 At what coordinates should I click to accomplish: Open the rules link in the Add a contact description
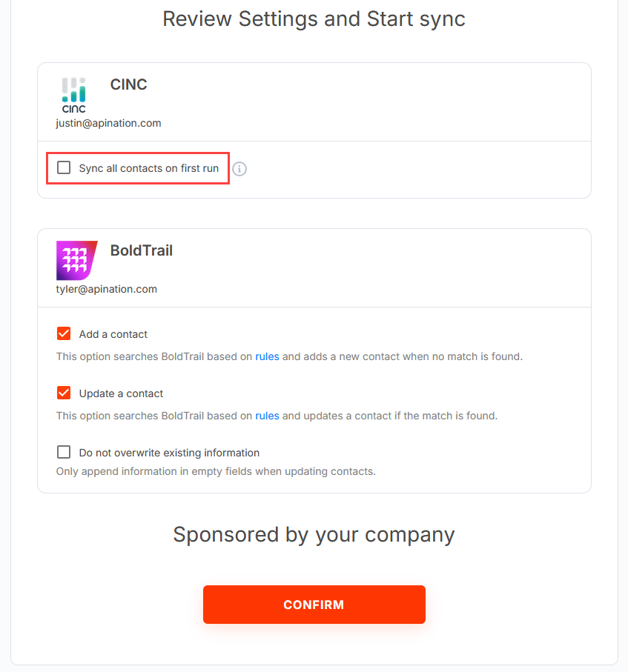pos(267,356)
